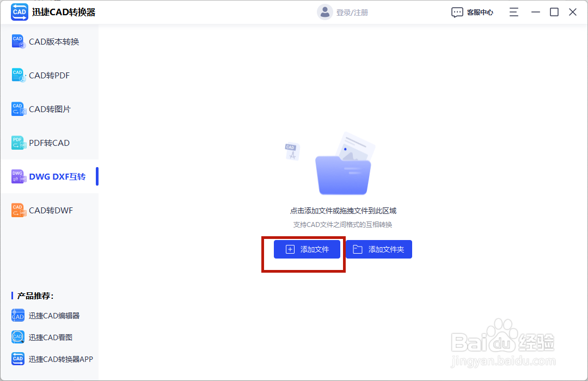Viewport: 588px width, 381px height.
Task: Click the file drop area illustration
Action: click(x=344, y=163)
